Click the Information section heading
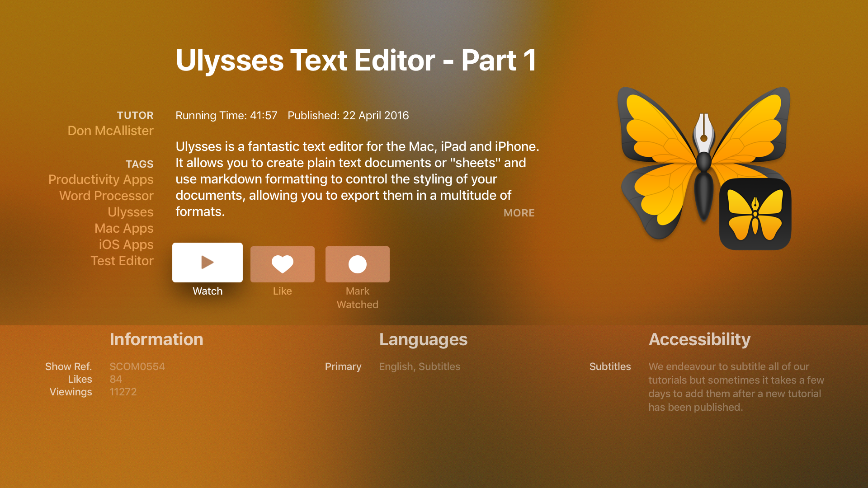The height and width of the screenshot is (488, 868). (156, 339)
